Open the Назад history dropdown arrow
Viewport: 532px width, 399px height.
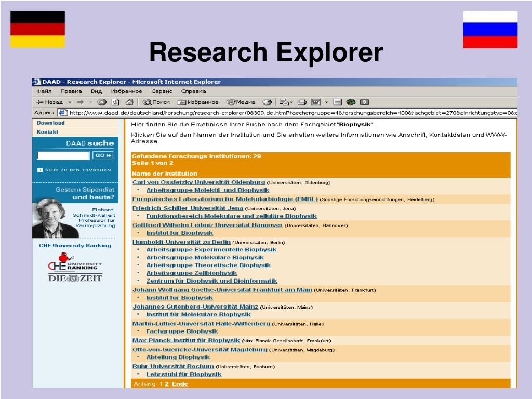coord(70,102)
